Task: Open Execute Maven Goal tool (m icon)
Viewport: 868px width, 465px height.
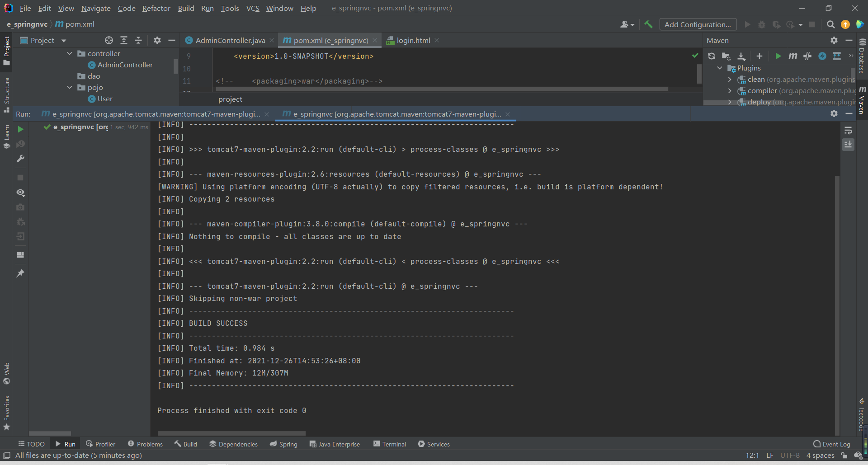Action: [x=793, y=56]
